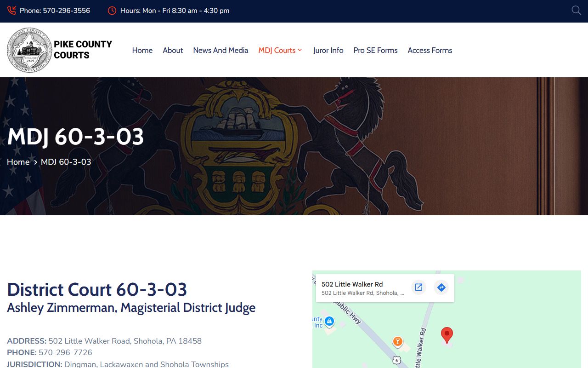Viewport: 588px width, 368px height.
Task: Click the hours Mon - Fri text
Action: tap(175, 10)
